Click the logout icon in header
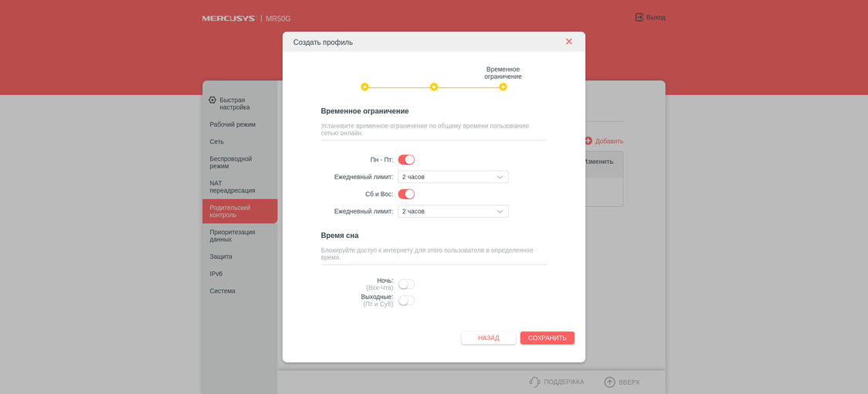This screenshot has height=394, width=868. click(639, 17)
